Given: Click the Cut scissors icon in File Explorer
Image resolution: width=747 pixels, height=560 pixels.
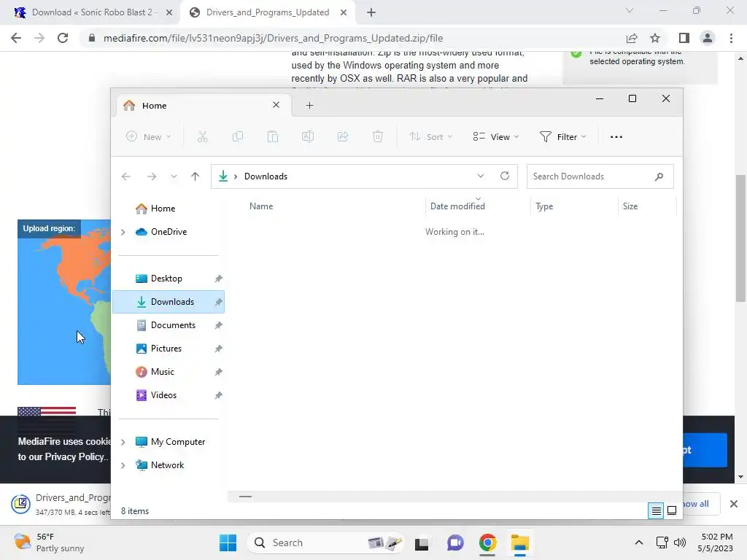Looking at the screenshot, I should (x=203, y=137).
